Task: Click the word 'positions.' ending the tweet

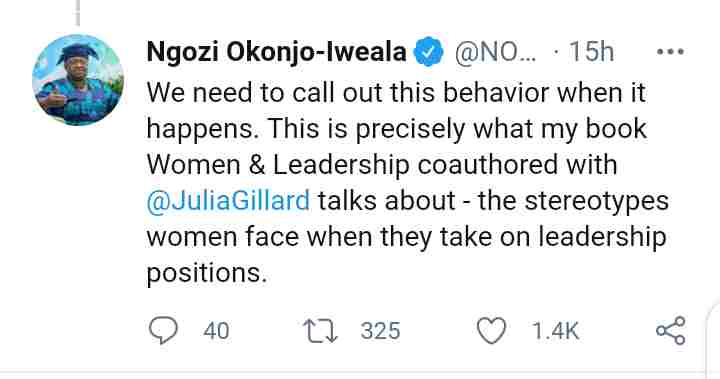Action: coord(207,273)
